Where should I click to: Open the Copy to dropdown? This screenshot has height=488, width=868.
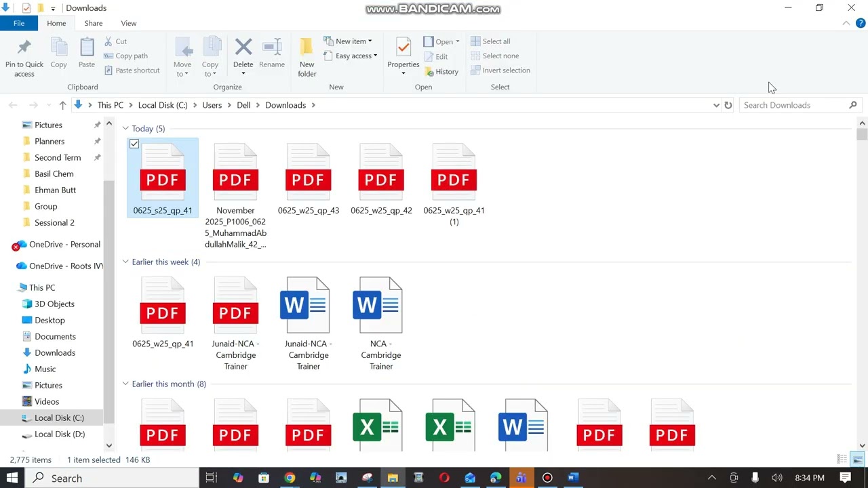(210, 69)
